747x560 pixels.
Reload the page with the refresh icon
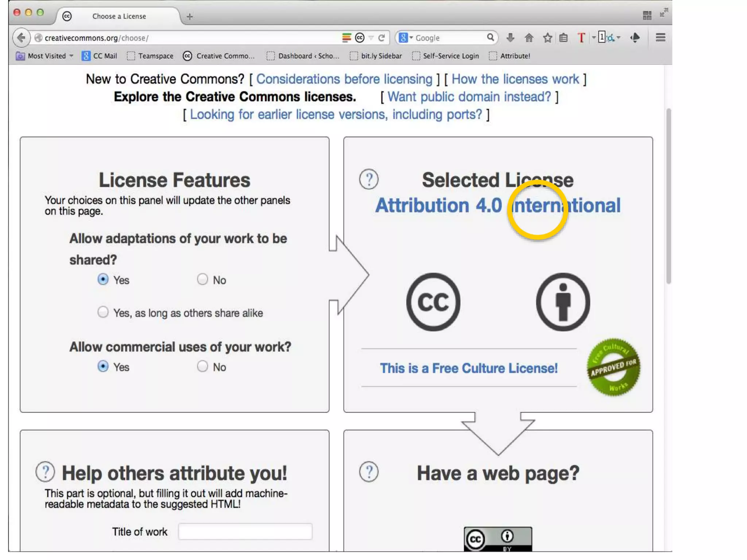coord(382,38)
